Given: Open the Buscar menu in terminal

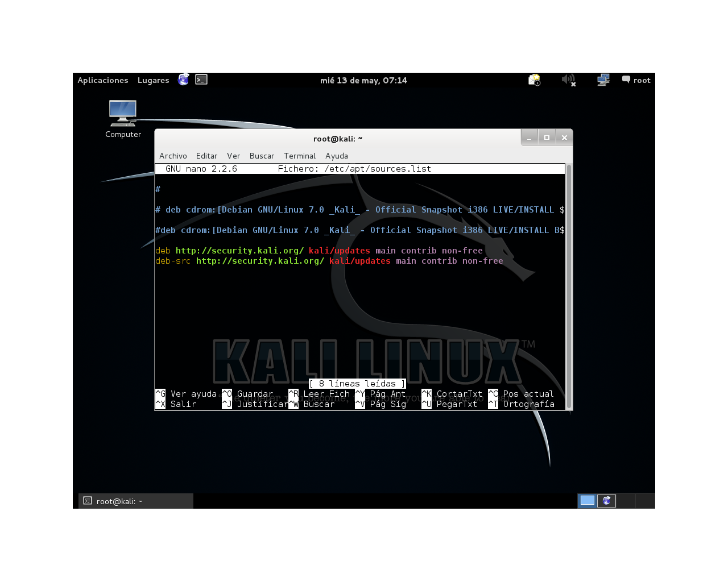Looking at the screenshot, I should point(262,156).
